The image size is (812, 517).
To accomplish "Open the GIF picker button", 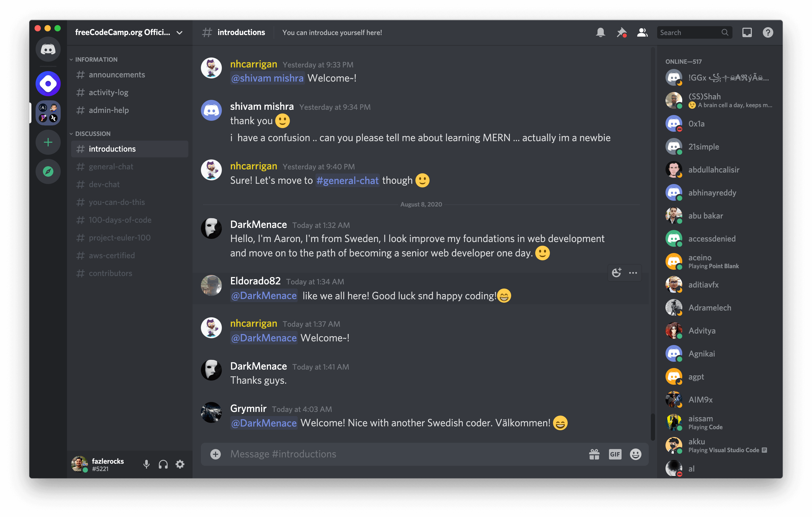I will (616, 454).
